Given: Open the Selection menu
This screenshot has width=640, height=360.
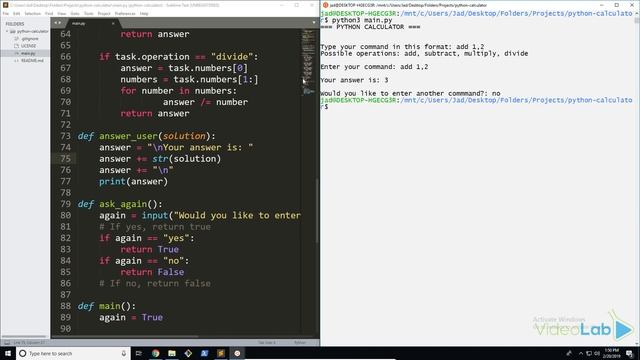Looking at the screenshot, I should [33, 13].
